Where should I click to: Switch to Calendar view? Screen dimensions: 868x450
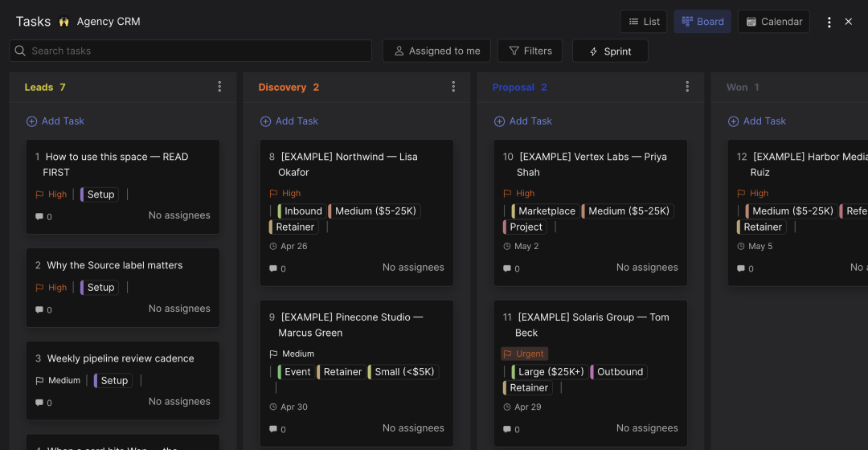pos(774,22)
